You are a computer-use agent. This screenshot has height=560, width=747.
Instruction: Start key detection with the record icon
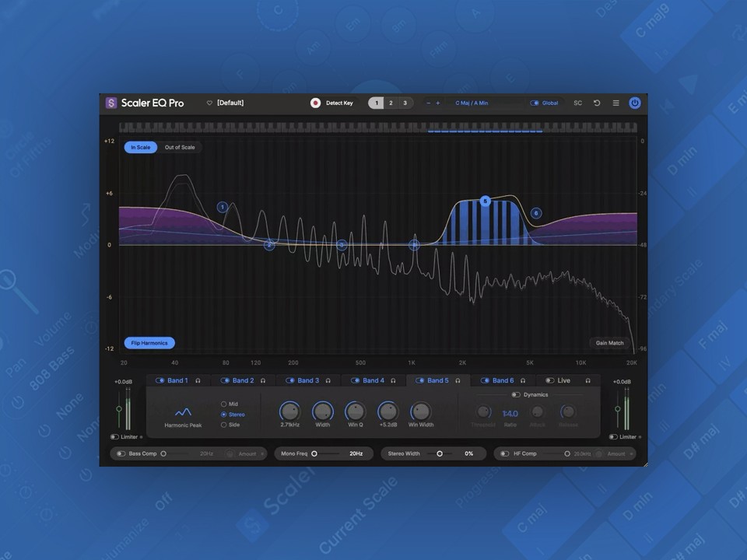tap(315, 103)
